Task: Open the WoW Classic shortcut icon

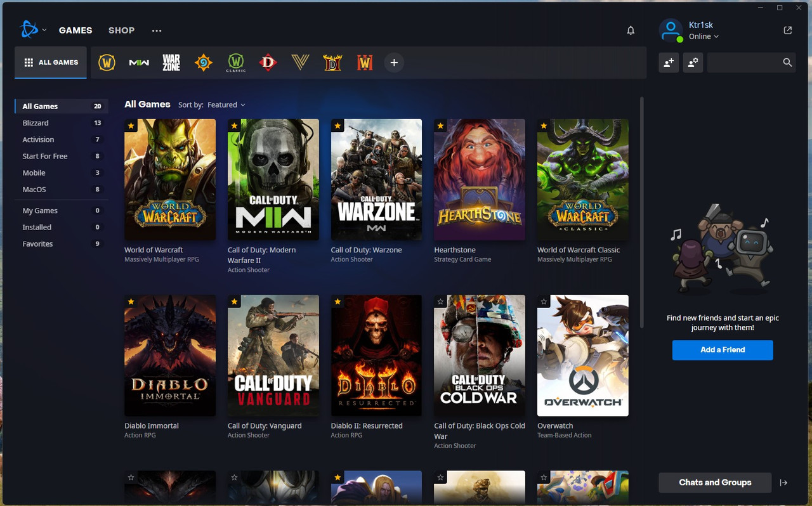Action: 236,62
